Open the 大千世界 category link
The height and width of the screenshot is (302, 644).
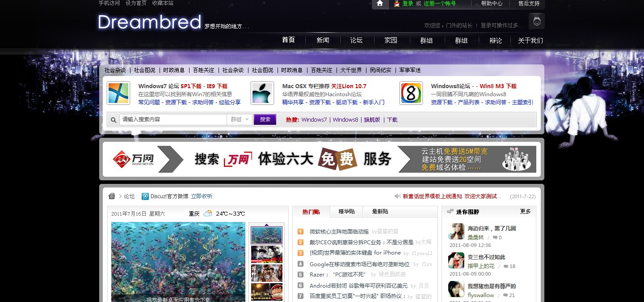pos(351,70)
